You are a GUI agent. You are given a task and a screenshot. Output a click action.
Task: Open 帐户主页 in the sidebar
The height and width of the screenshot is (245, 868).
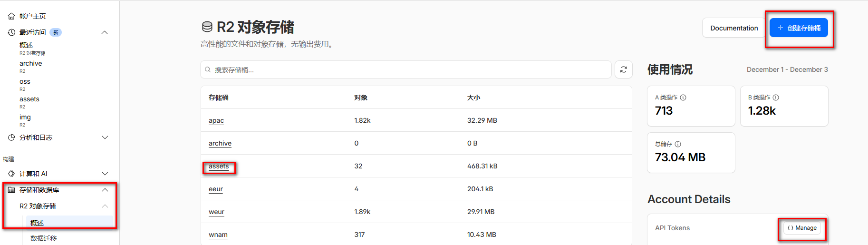(33, 16)
